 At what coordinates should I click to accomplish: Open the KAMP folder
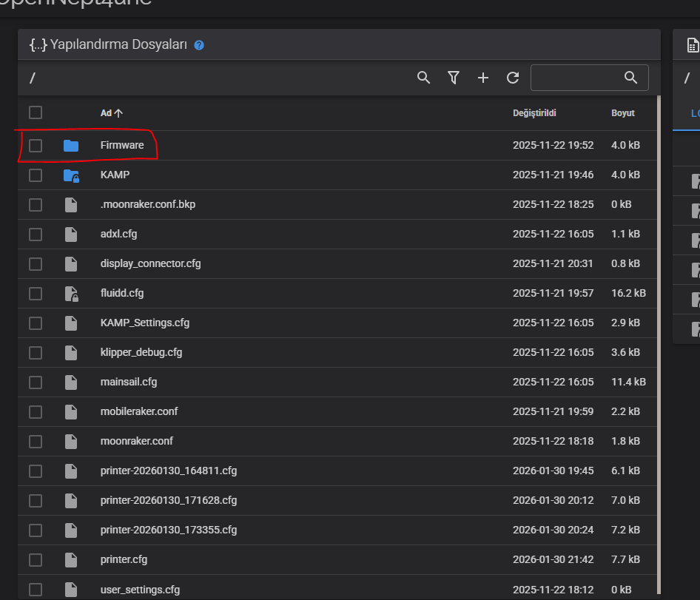click(x=115, y=175)
